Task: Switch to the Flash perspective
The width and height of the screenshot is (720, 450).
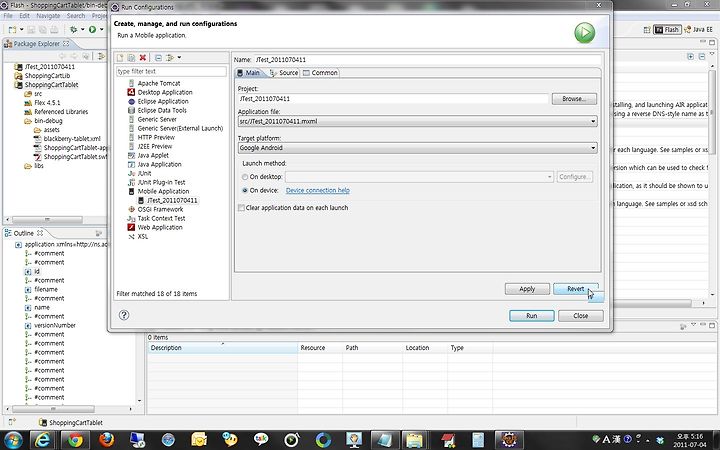Action: pyautogui.click(x=667, y=30)
